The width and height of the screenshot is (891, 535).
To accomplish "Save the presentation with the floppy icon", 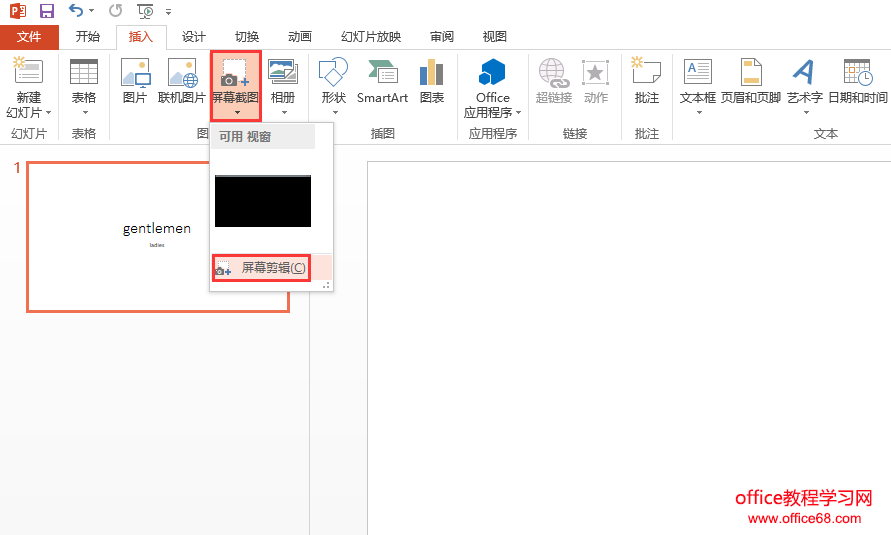I will click(x=47, y=11).
